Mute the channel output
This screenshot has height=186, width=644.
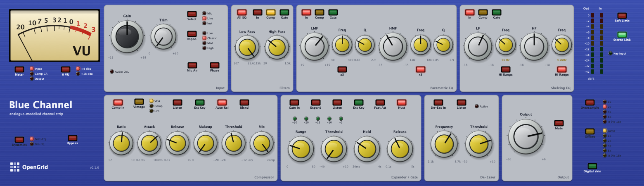pyautogui.click(x=559, y=123)
